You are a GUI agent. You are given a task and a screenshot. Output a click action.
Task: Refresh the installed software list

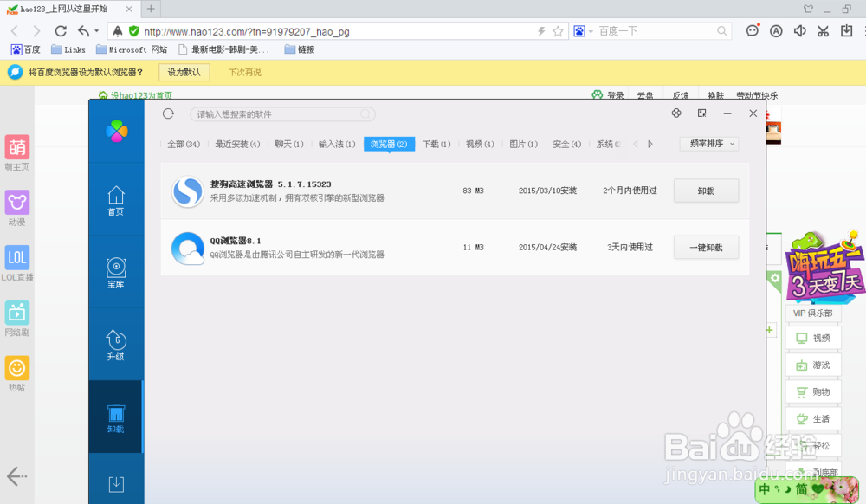point(169,113)
